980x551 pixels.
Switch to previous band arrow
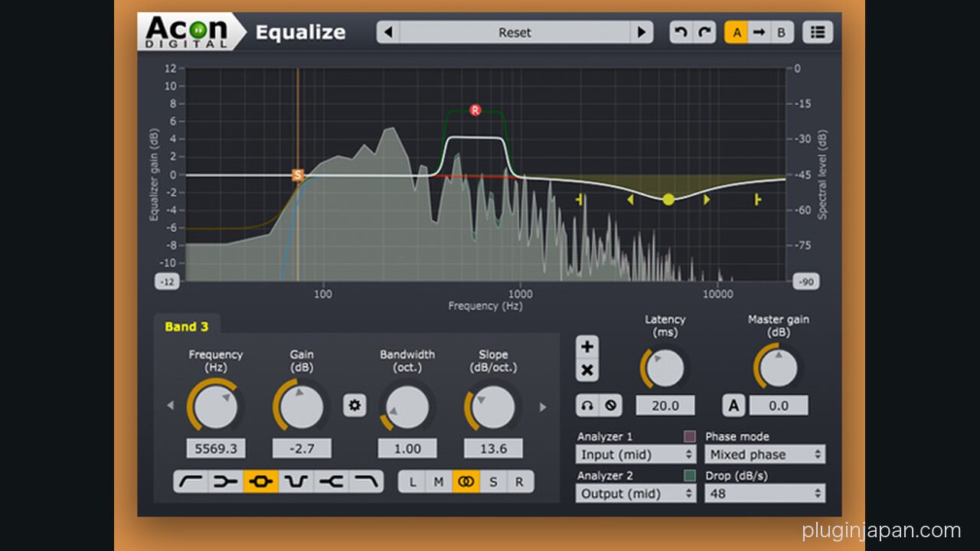[x=170, y=406]
